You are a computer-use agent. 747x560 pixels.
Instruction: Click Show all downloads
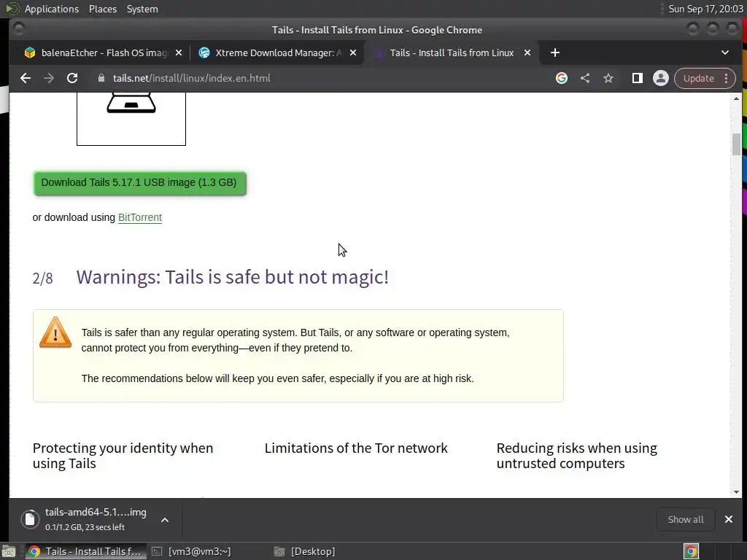[x=686, y=519]
